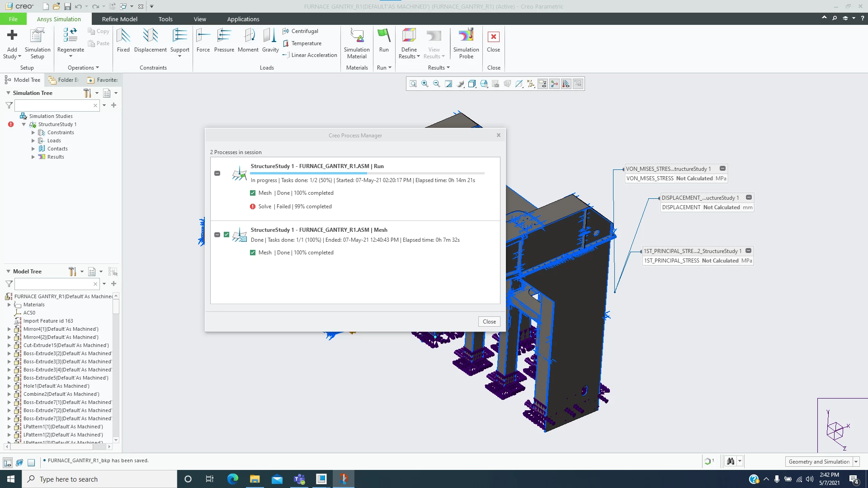Open the Applications ribbon tab
Screen dimensions: 868x488
243,19
